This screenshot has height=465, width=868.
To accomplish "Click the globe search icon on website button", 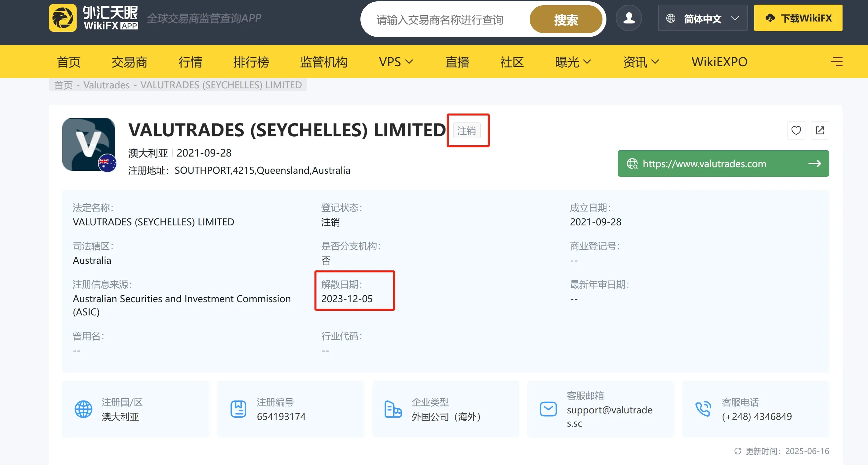I will 632,164.
